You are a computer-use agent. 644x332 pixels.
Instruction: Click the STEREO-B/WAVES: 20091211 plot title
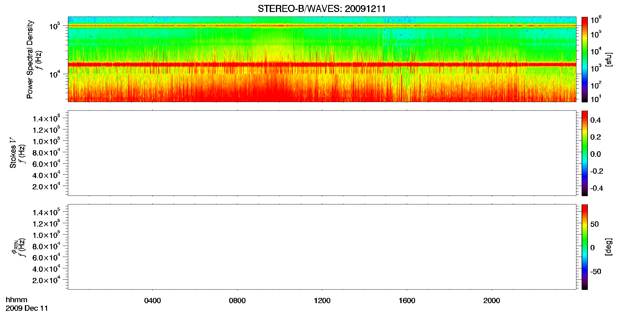[x=322, y=9]
